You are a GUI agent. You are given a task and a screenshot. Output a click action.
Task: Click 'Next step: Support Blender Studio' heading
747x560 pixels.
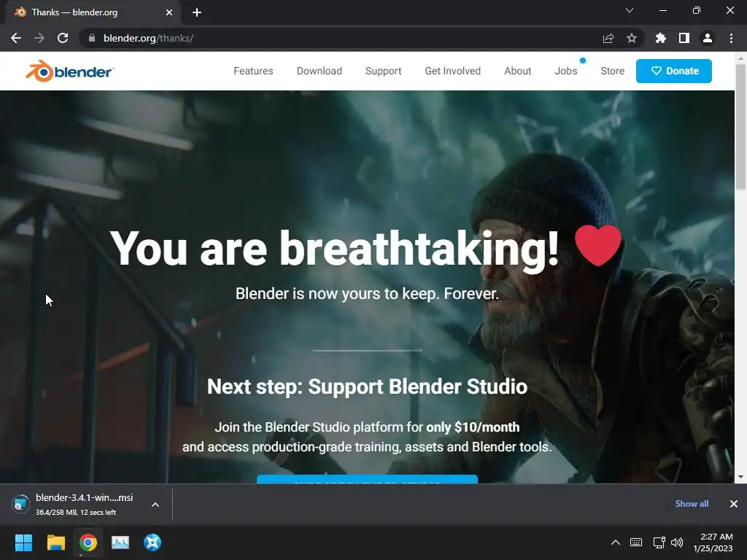coord(368,386)
